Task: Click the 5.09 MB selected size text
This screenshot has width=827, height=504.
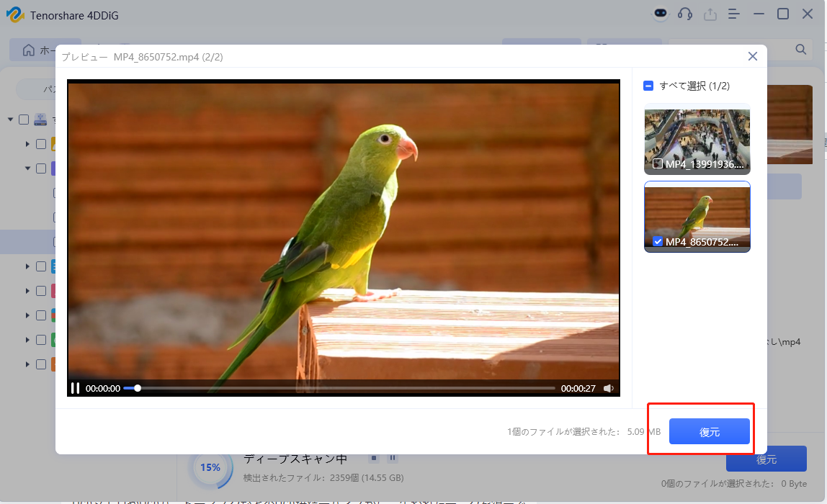Action: click(x=644, y=432)
